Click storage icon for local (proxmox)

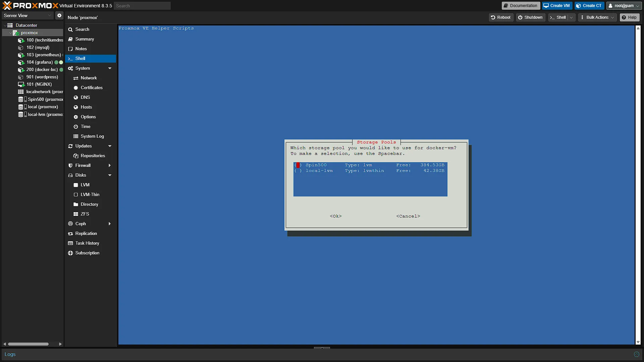[x=22, y=107]
